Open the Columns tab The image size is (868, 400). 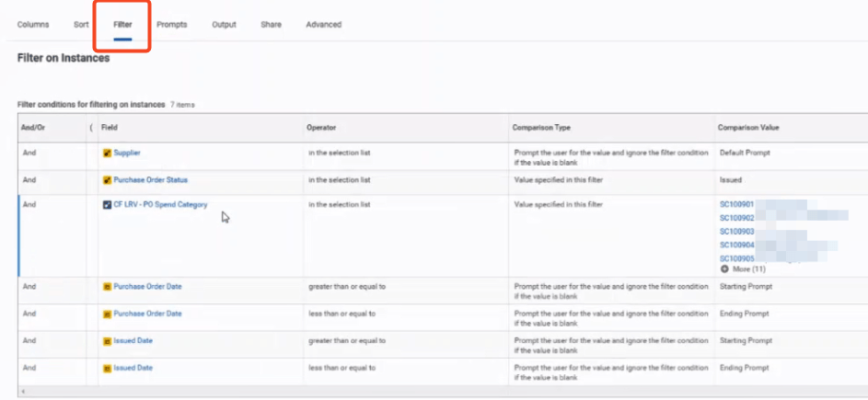tap(33, 25)
